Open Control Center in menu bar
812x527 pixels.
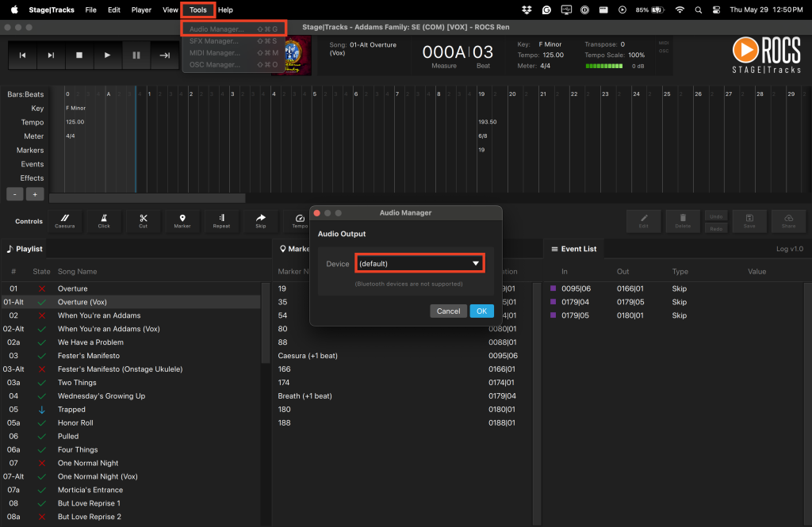pyautogui.click(x=716, y=10)
